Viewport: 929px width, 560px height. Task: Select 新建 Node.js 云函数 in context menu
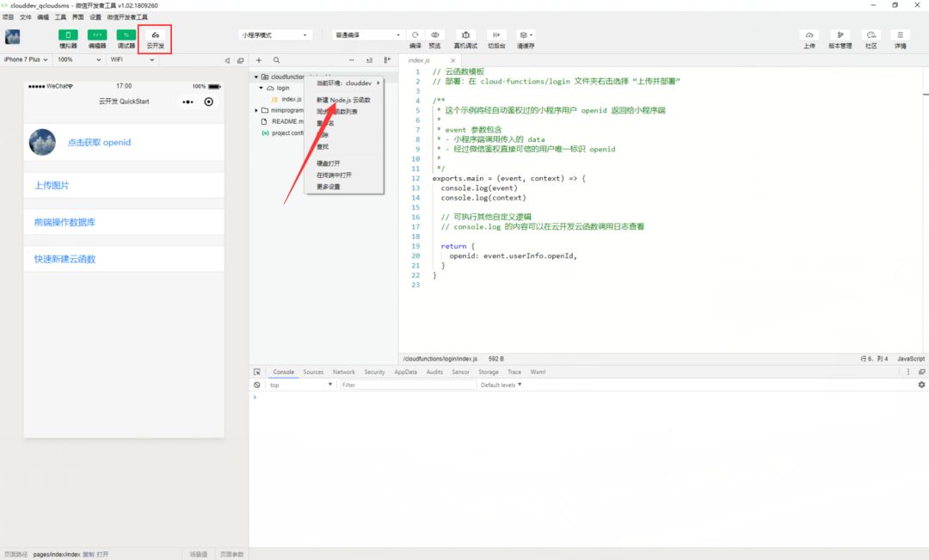click(343, 100)
